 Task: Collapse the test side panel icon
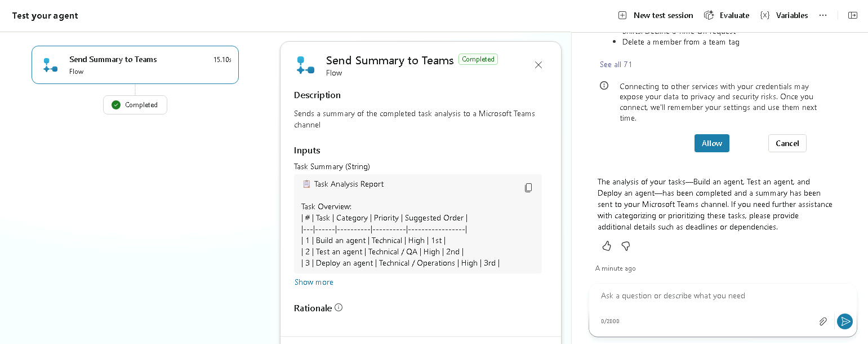pyautogui.click(x=853, y=15)
